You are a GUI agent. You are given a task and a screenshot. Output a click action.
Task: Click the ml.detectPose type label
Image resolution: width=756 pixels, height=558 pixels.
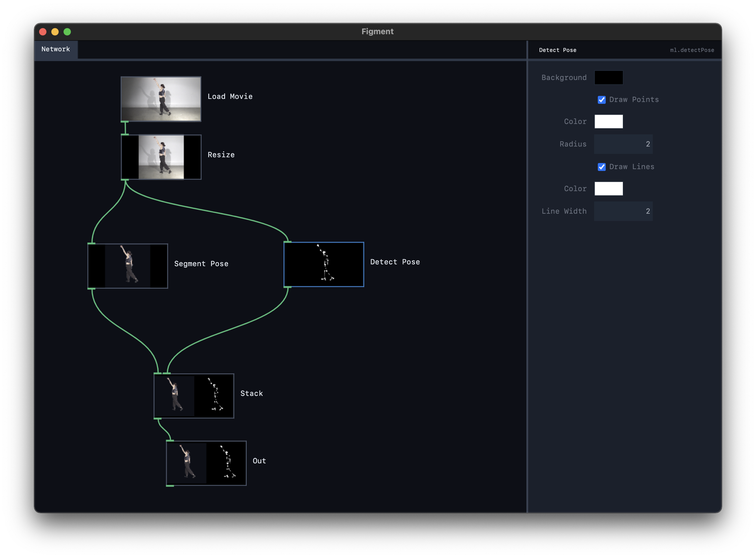(692, 50)
